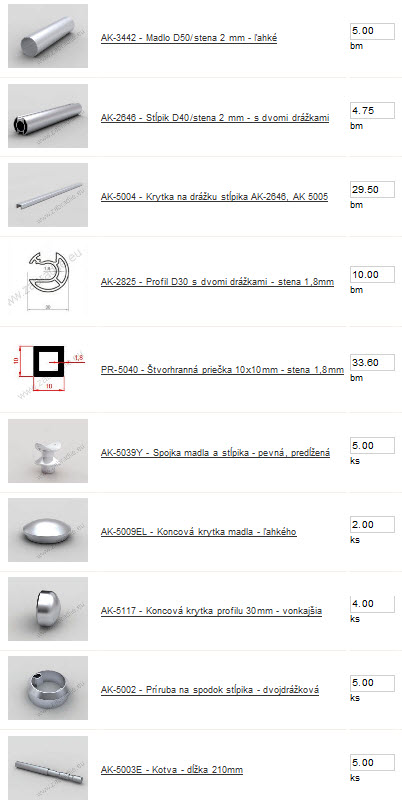Click the AK-5117 outer end cap thumbnail
Image resolution: width=402 pixels, height=804 pixels.
(x=48, y=609)
